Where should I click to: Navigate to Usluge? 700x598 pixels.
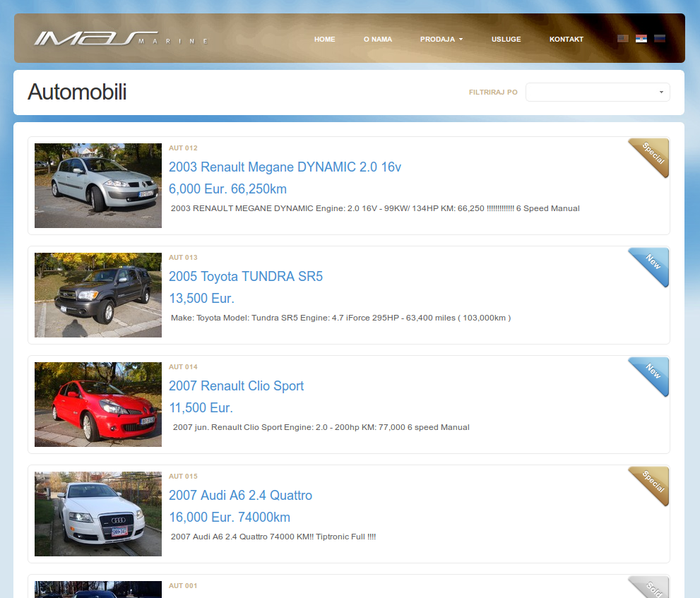point(506,40)
